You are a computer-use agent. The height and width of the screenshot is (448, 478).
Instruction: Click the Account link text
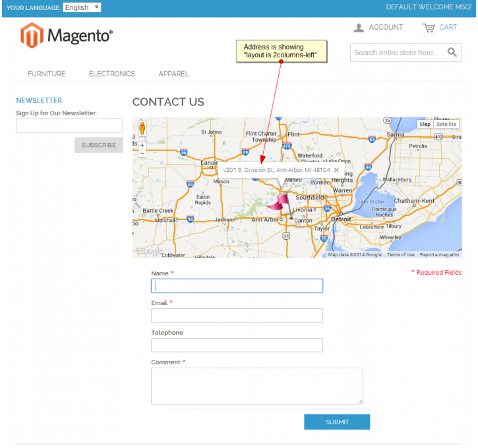tap(386, 28)
